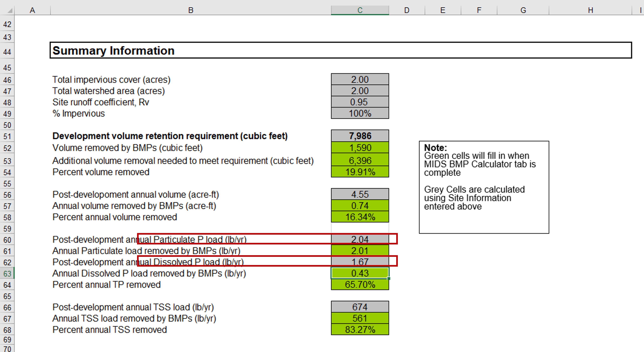Click the 674 TSS load cell
The image size is (644, 352).
tap(360, 307)
